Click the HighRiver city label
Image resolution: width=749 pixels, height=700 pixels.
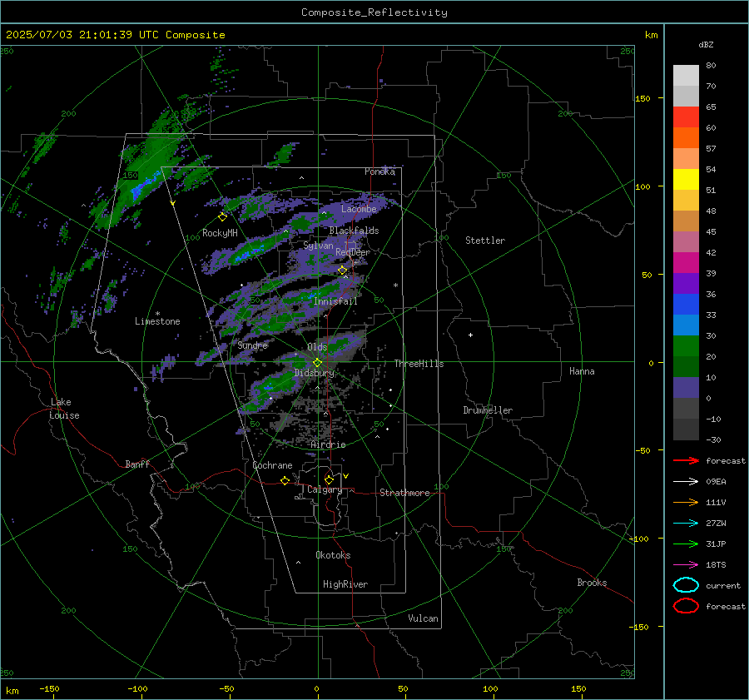click(x=345, y=584)
